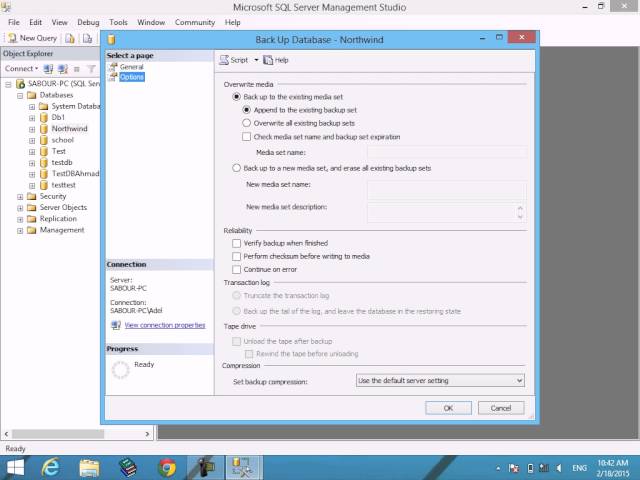Select Back up to a new media set

[236, 168]
